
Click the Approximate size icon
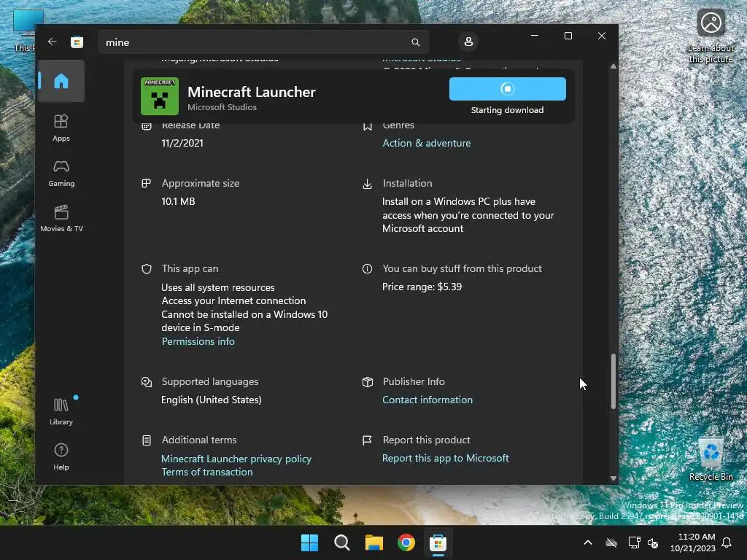coord(146,183)
